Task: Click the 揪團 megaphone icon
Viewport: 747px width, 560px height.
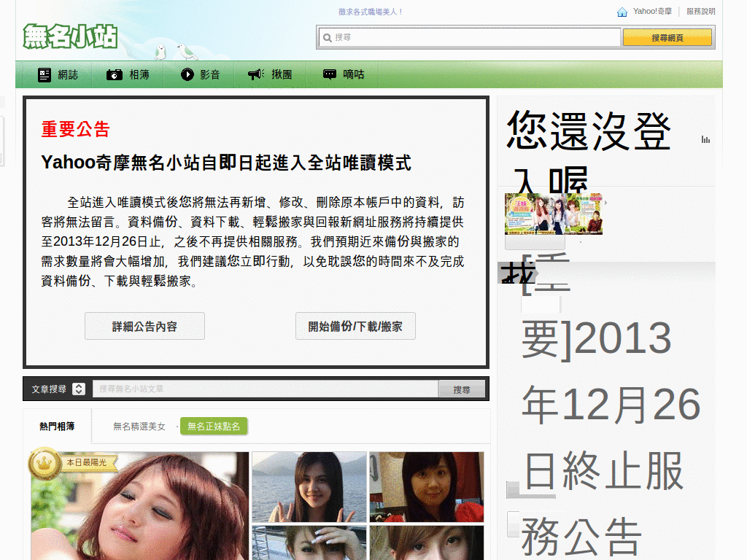Action: [x=256, y=74]
